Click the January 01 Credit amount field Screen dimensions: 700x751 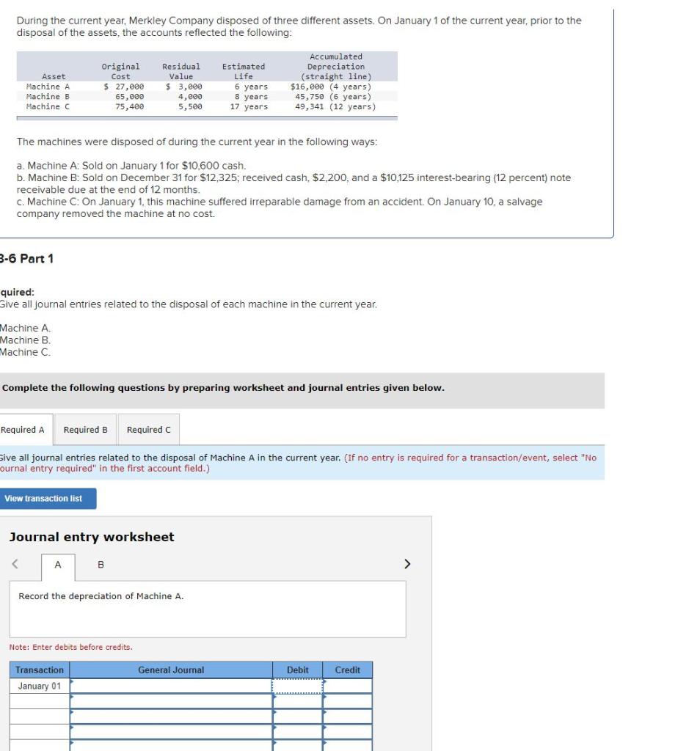click(347, 686)
